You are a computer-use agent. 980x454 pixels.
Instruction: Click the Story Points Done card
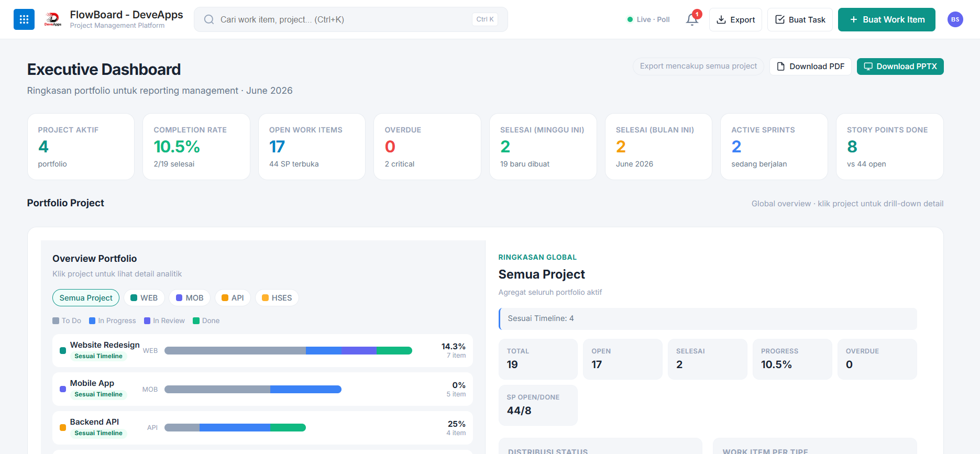[890, 147]
